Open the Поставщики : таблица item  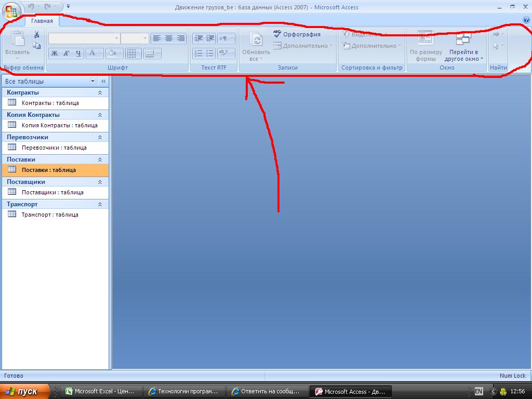click(55, 192)
